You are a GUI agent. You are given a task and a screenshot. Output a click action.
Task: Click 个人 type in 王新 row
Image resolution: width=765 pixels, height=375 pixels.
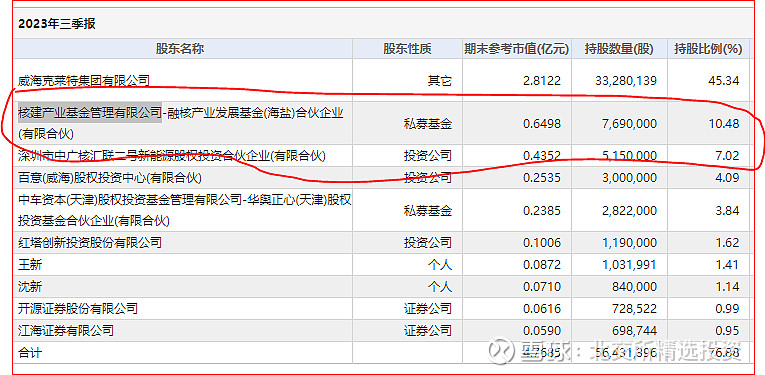click(x=440, y=265)
